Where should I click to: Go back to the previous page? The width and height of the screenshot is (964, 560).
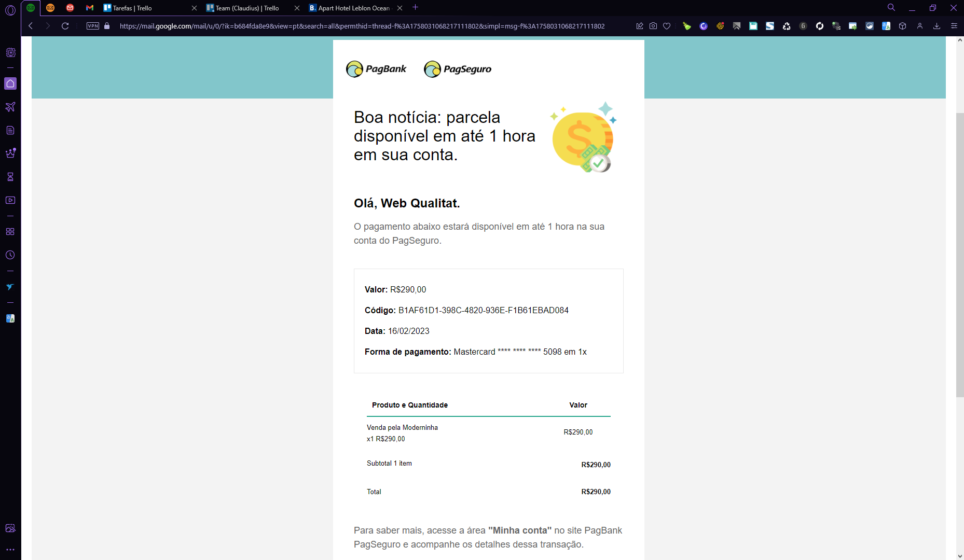click(x=31, y=26)
